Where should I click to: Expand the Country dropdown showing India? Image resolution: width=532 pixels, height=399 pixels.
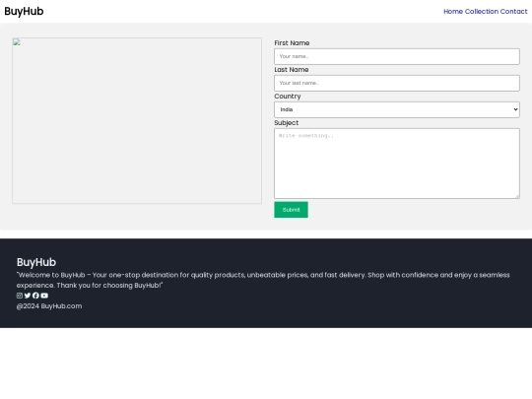pyautogui.click(x=397, y=109)
